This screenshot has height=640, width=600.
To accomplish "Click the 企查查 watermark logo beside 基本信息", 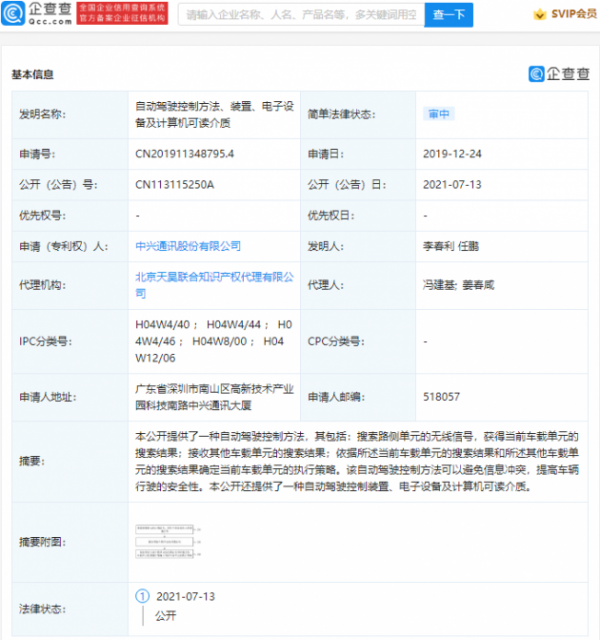I will (x=559, y=74).
